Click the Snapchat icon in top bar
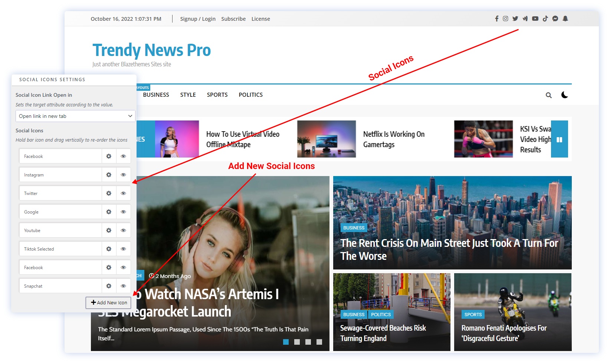This screenshot has width=610, height=364. point(565,19)
